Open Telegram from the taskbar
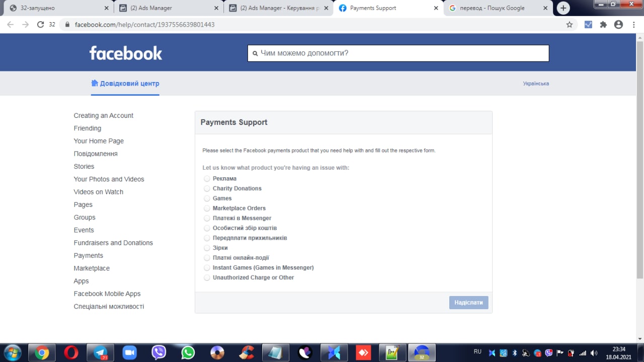This screenshot has height=362, width=644. pyautogui.click(x=101, y=352)
